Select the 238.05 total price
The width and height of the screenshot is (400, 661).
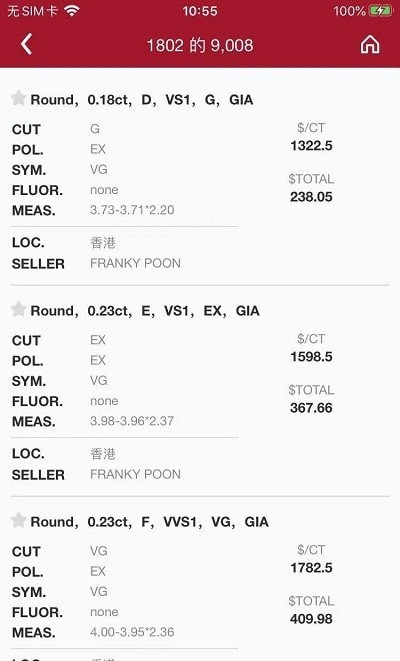311,197
